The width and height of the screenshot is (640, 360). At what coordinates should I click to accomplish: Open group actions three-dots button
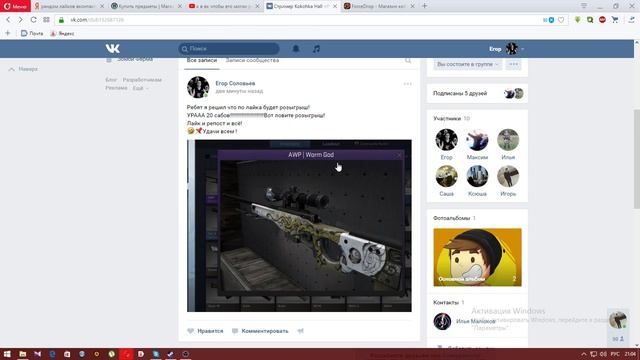pos(513,64)
